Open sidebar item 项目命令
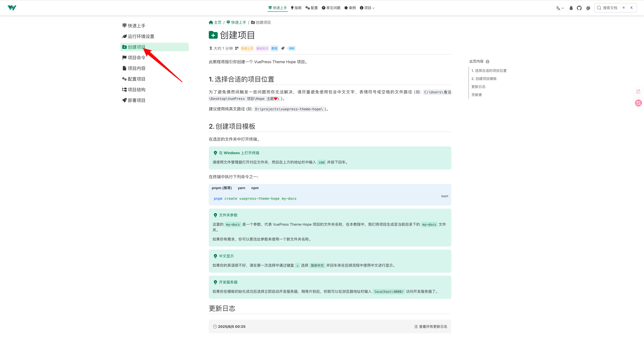 click(154, 58)
